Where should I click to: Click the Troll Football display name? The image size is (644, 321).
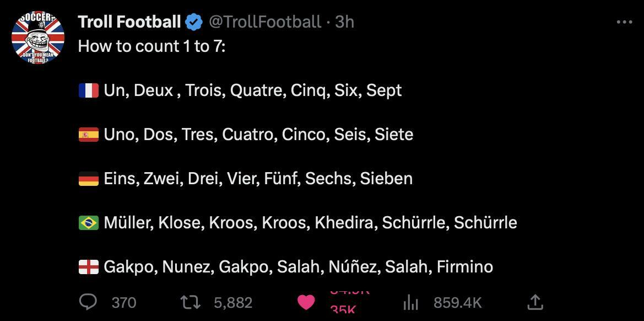pos(129,22)
